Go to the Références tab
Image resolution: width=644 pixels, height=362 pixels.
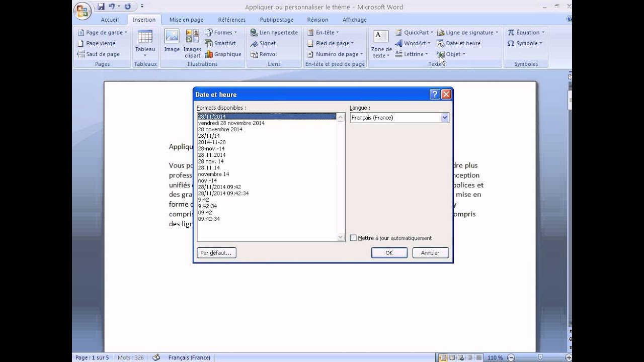tap(231, 20)
